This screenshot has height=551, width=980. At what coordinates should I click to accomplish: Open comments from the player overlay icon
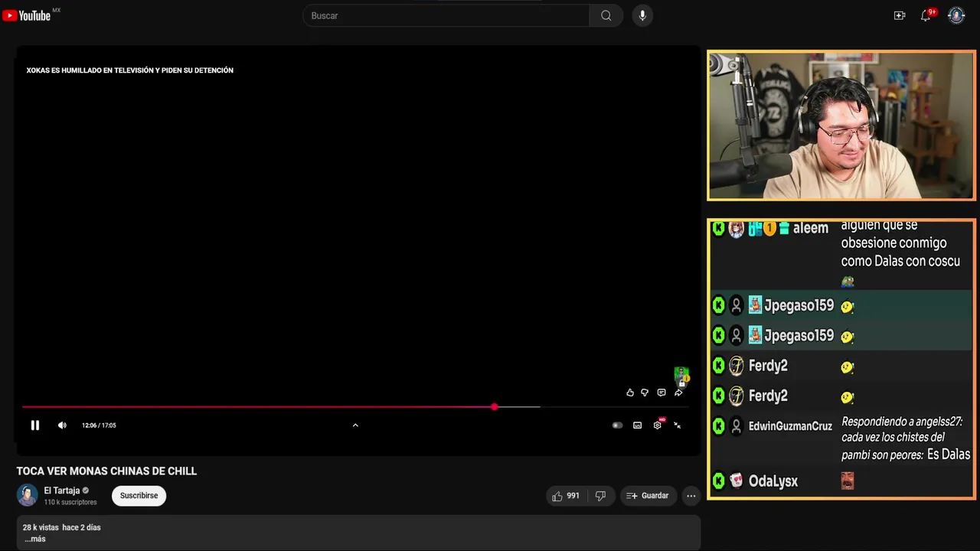click(661, 393)
